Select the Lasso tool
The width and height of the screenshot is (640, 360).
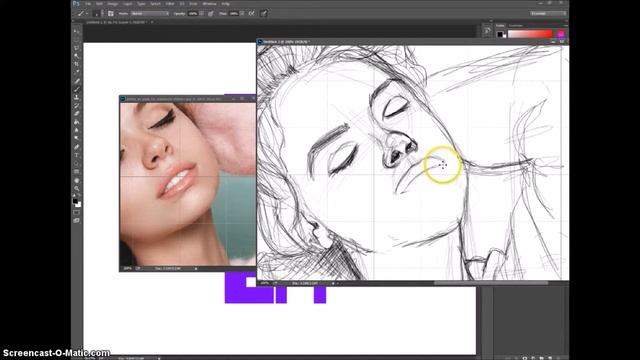coord(77,48)
